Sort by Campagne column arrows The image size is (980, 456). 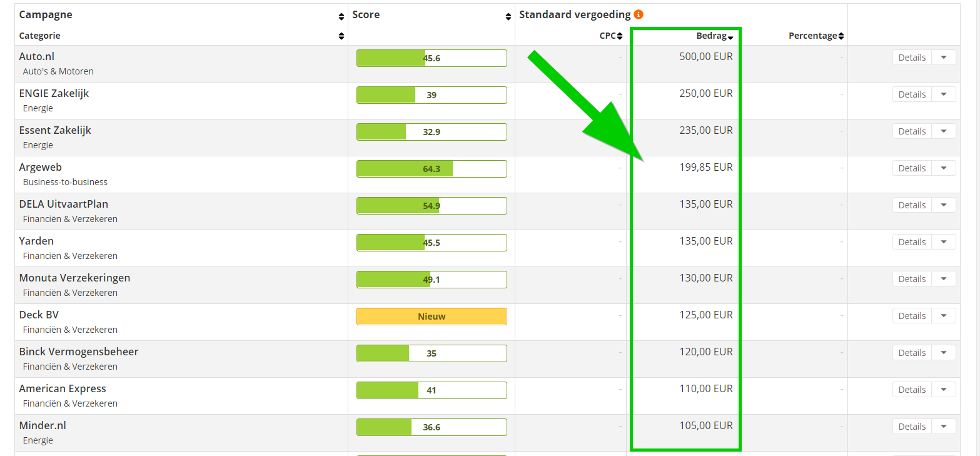click(341, 17)
